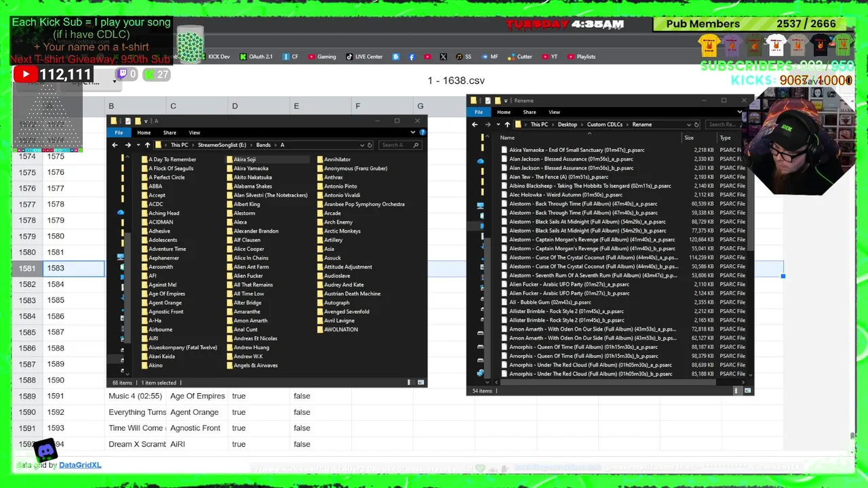The width and height of the screenshot is (868, 488).
Task: Switch Bands A window to details view
Action: (410, 382)
